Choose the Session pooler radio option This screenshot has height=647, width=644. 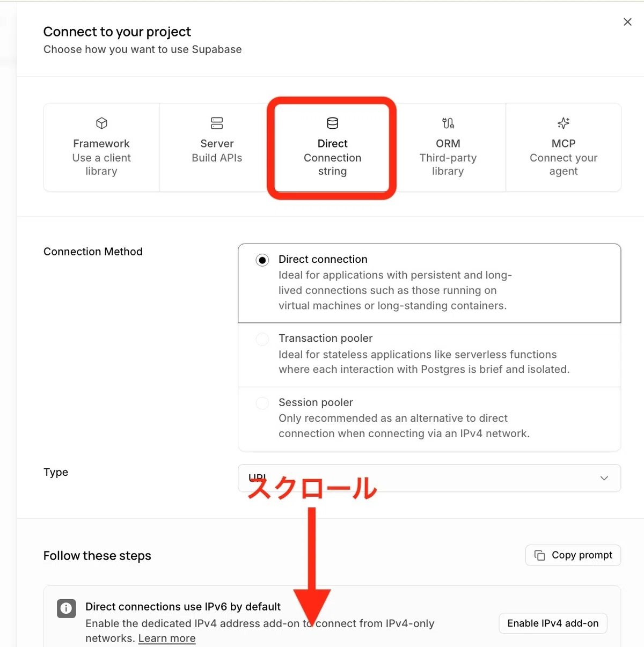pos(262,403)
